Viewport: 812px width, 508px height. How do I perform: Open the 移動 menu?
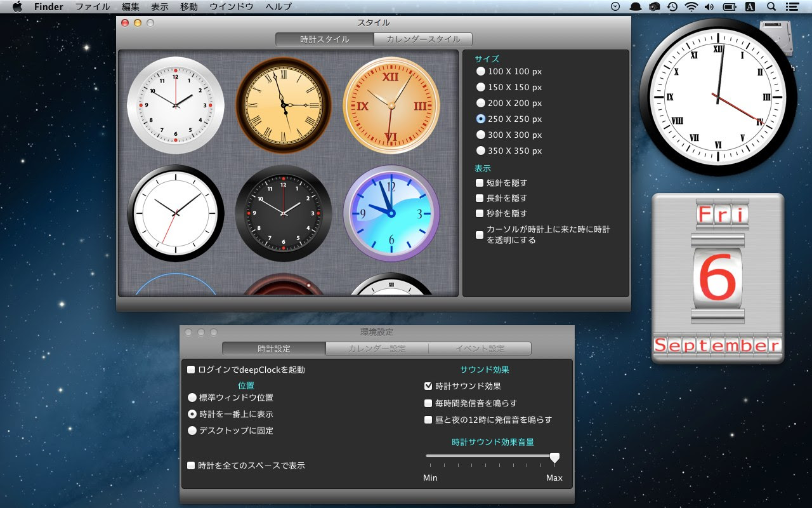click(189, 7)
